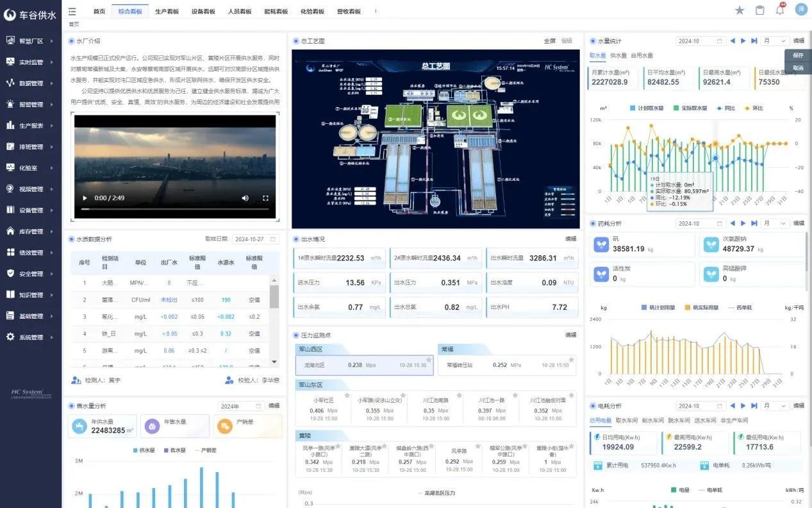Click the favorites star icon in header
Screen dimensions: 812x508
(740, 10)
